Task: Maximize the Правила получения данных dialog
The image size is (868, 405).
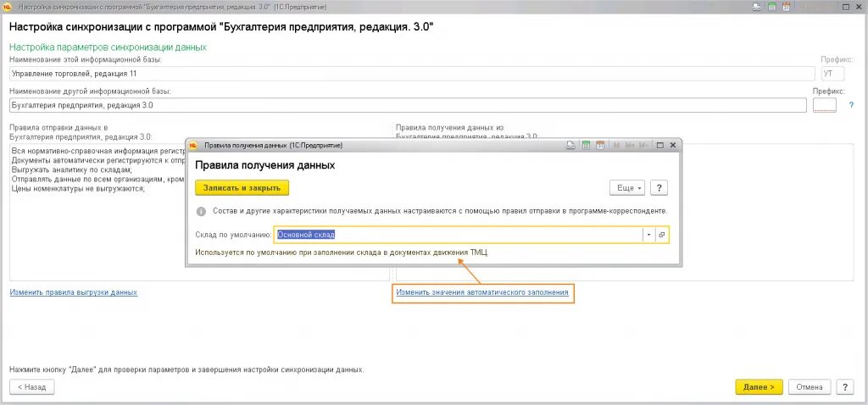Action: (659, 146)
